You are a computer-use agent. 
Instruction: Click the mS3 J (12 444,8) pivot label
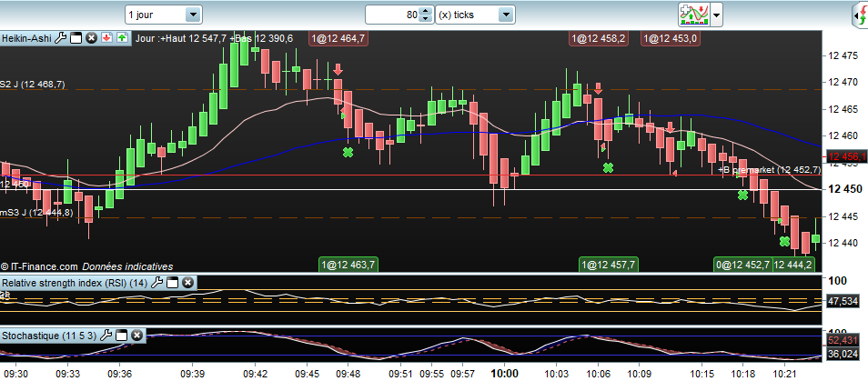click(x=36, y=213)
